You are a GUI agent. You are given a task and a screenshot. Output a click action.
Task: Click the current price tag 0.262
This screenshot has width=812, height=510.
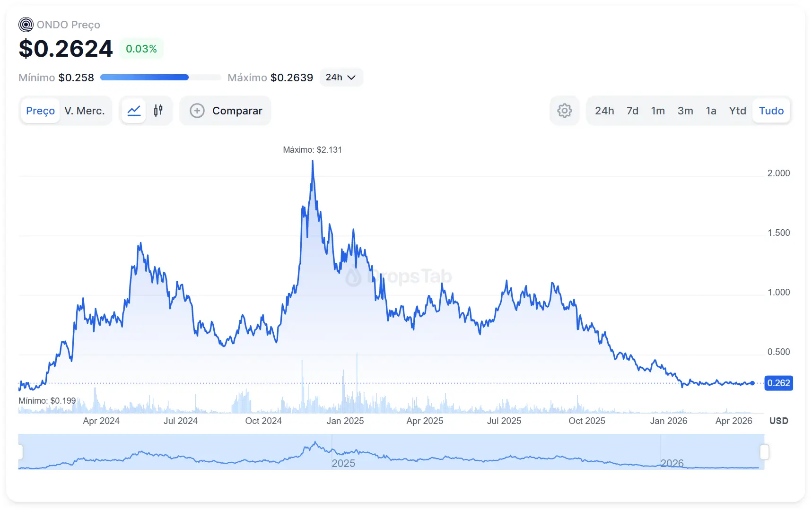pos(778,383)
